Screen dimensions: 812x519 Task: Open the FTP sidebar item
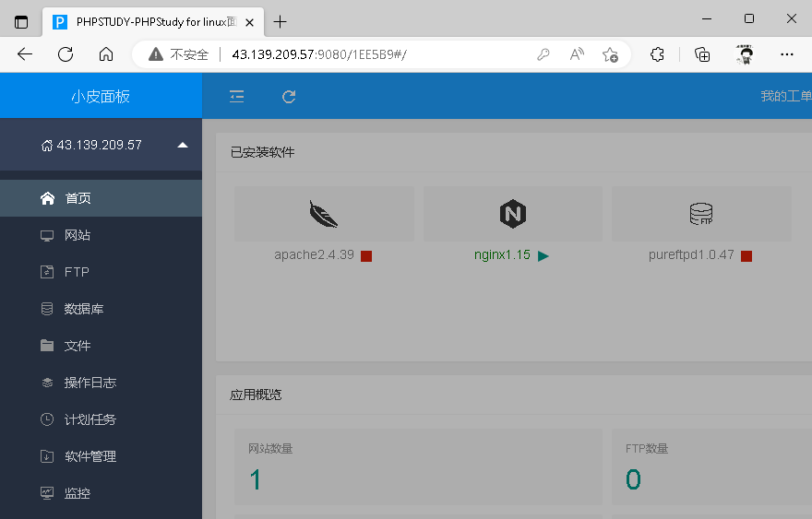click(x=101, y=272)
